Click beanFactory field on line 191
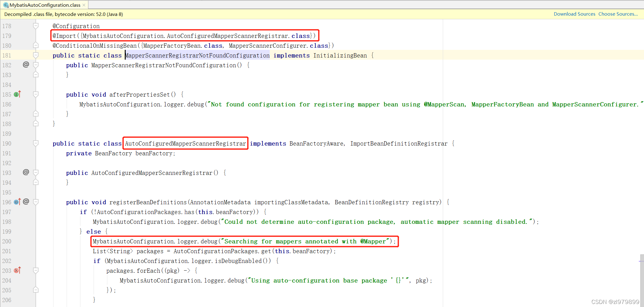Image resolution: width=644 pixels, height=307 pixels. tap(154, 153)
